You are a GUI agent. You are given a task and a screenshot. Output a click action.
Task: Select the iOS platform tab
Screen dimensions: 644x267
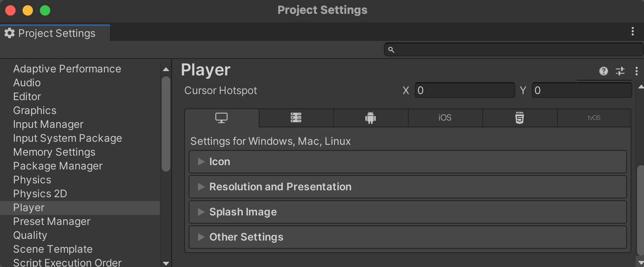tap(445, 118)
